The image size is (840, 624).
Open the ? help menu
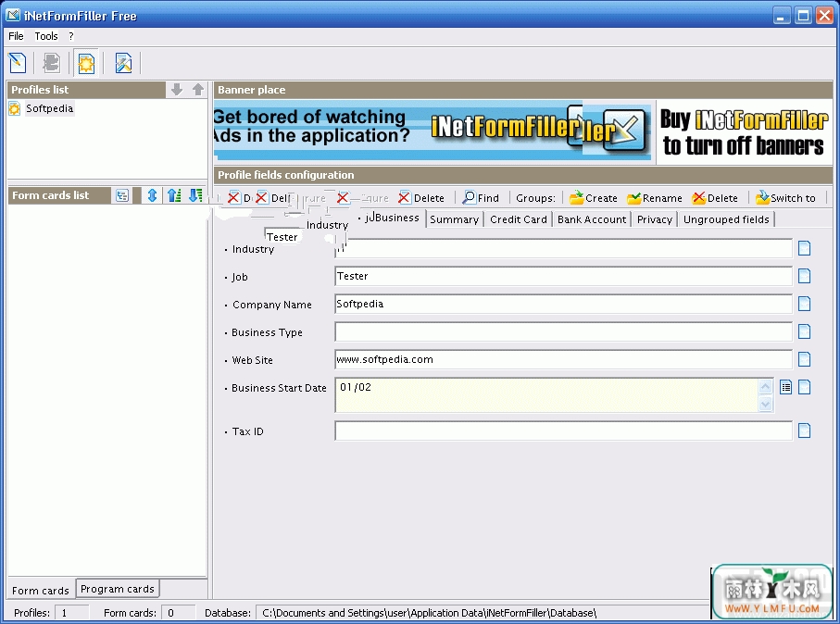pos(70,36)
